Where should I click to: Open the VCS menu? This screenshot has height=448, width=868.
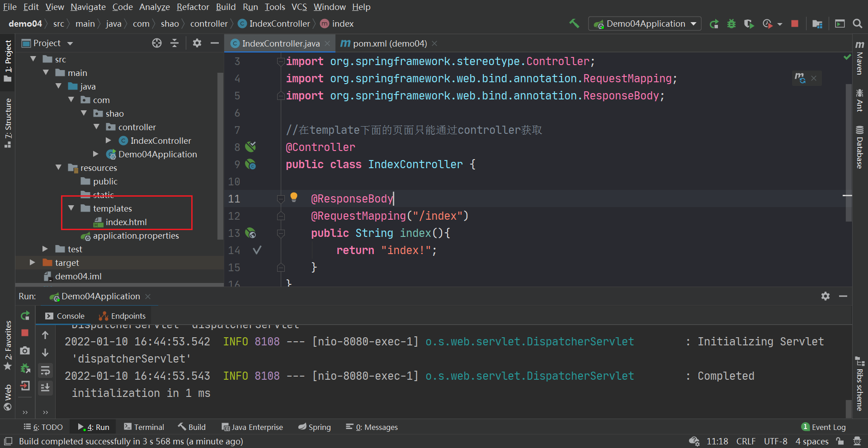[299, 7]
